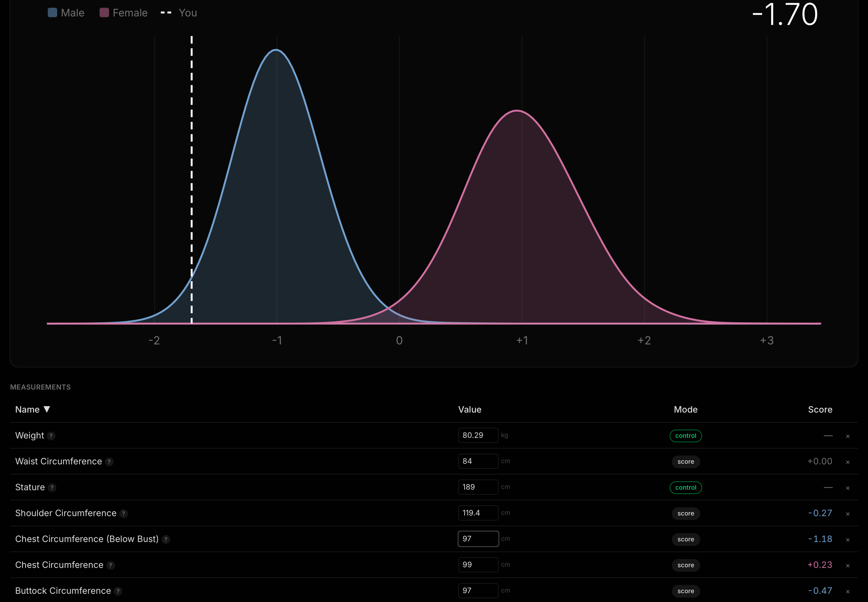Viewport: 868px width, 602px height.
Task: Open the Buttock Circumference help icon
Action: tap(118, 591)
